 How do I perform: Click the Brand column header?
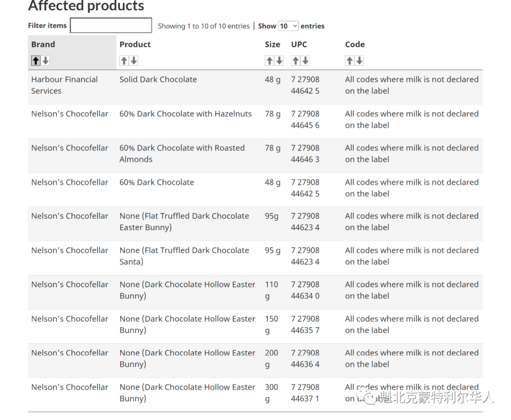click(43, 45)
